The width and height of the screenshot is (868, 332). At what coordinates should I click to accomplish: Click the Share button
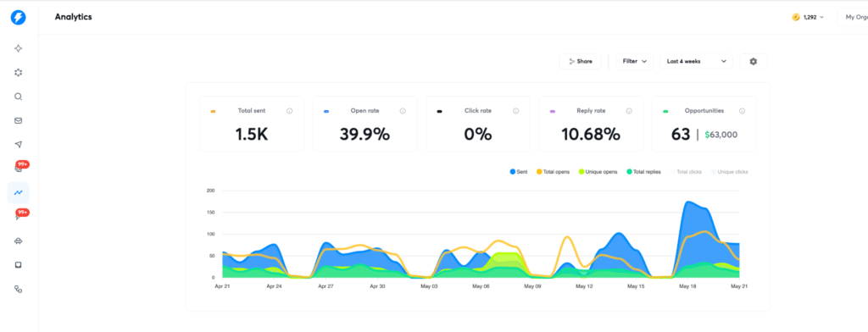coord(580,62)
